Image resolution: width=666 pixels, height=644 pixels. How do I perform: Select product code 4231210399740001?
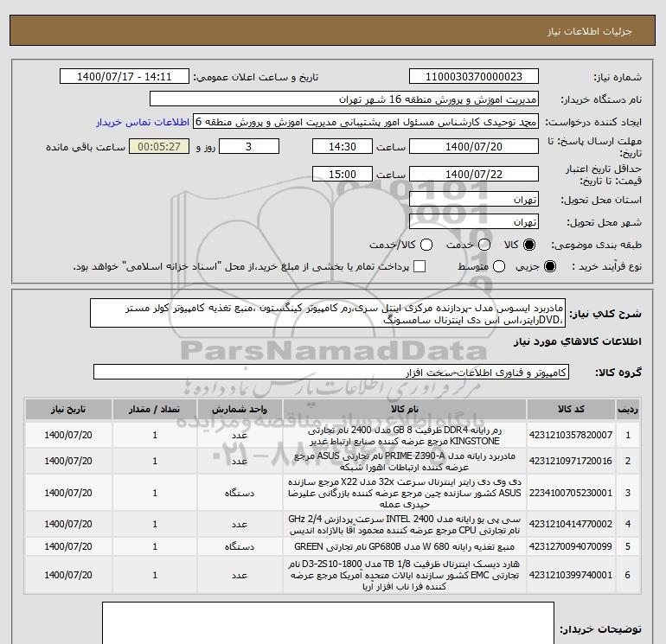tap(571, 575)
